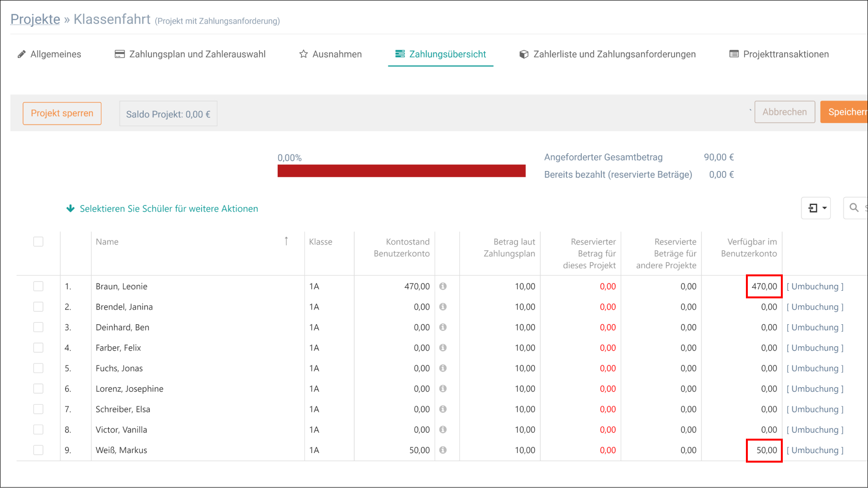Click Umbuchung link for Farber, Felix
This screenshot has width=868, height=488.
point(815,348)
